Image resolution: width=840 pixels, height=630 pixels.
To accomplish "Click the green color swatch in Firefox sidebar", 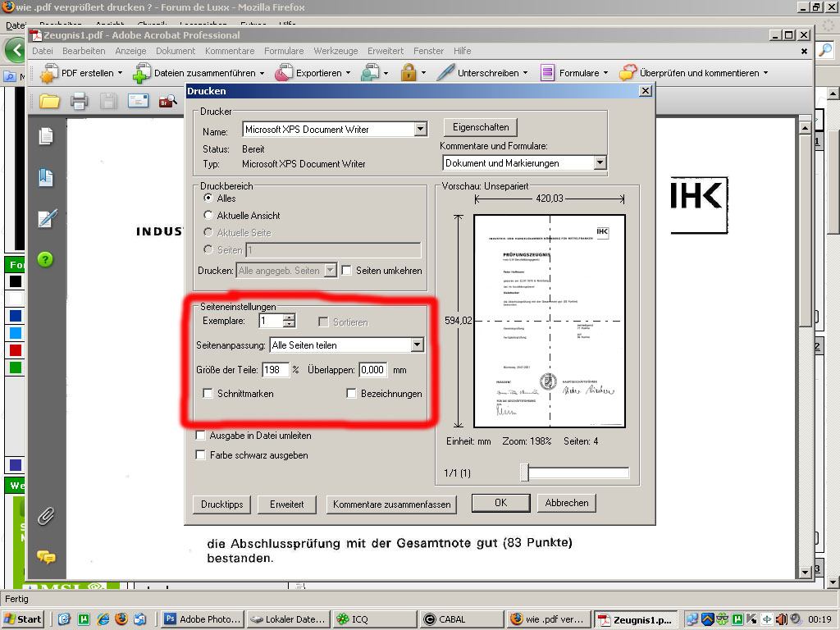I will click(x=16, y=367).
